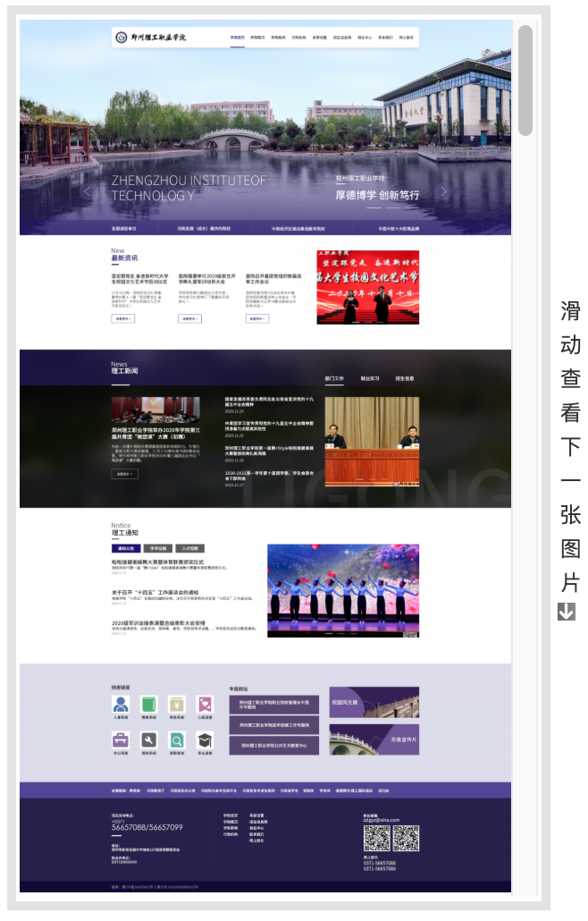Click the 人事系统 quick link icon
Viewport: 588px width, 921px height.
click(x=121, y=705)
